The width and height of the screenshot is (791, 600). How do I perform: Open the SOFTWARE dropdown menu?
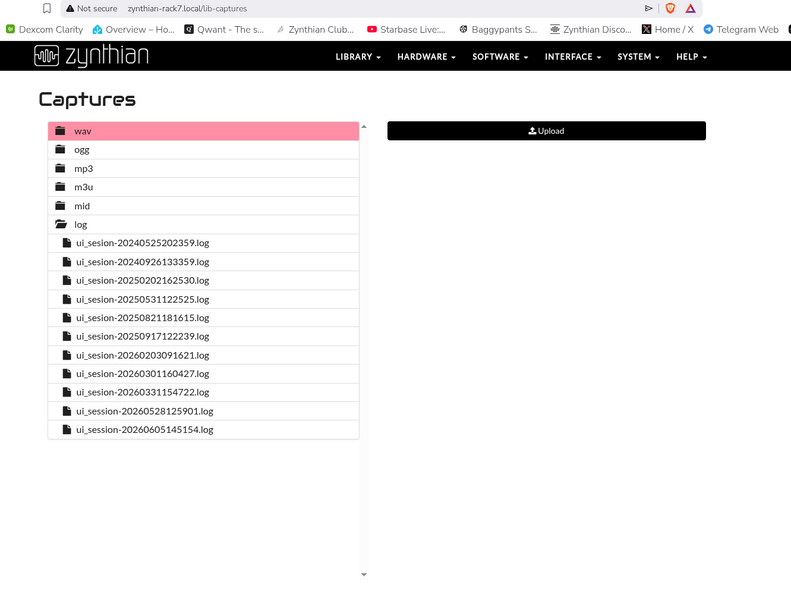pyautogui.click(x=500, y=57)
